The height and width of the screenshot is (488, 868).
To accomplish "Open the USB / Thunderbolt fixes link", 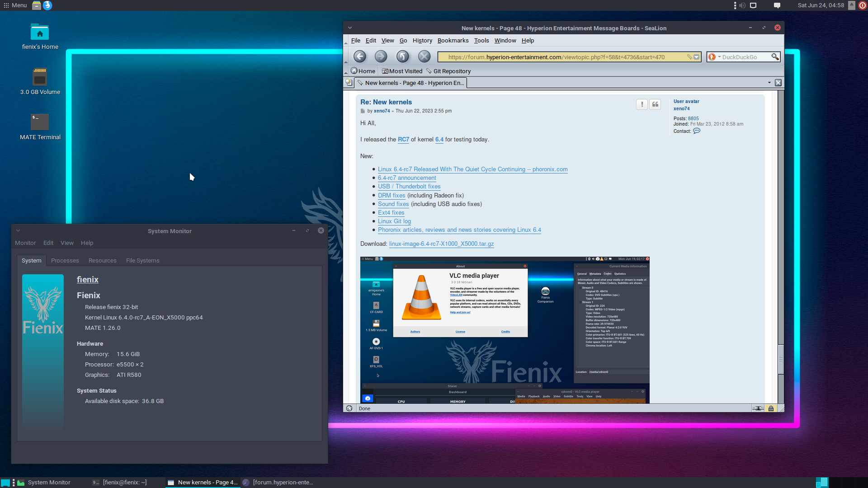I will pos(409,187).
